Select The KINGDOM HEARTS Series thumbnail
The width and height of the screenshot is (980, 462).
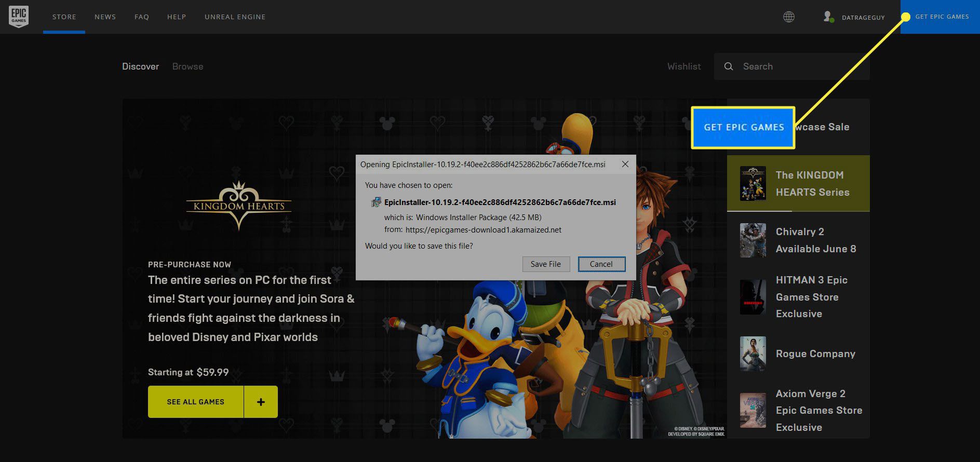[753, 183]
